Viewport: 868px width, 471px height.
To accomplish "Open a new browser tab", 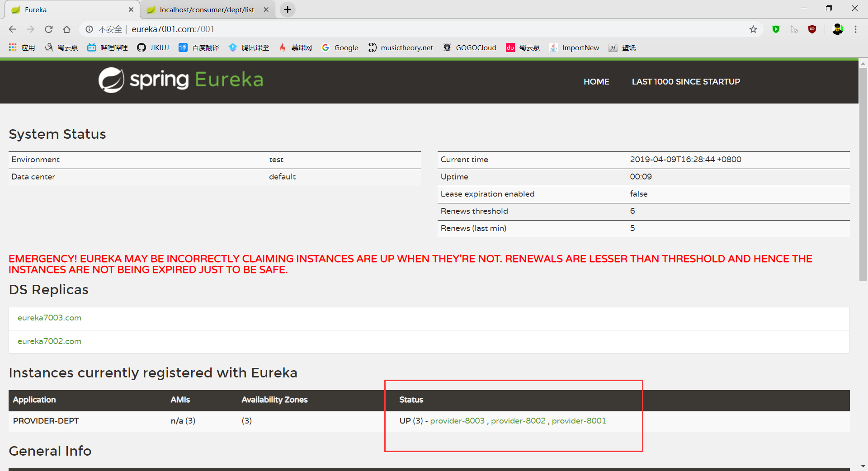I will coord(288,9).
